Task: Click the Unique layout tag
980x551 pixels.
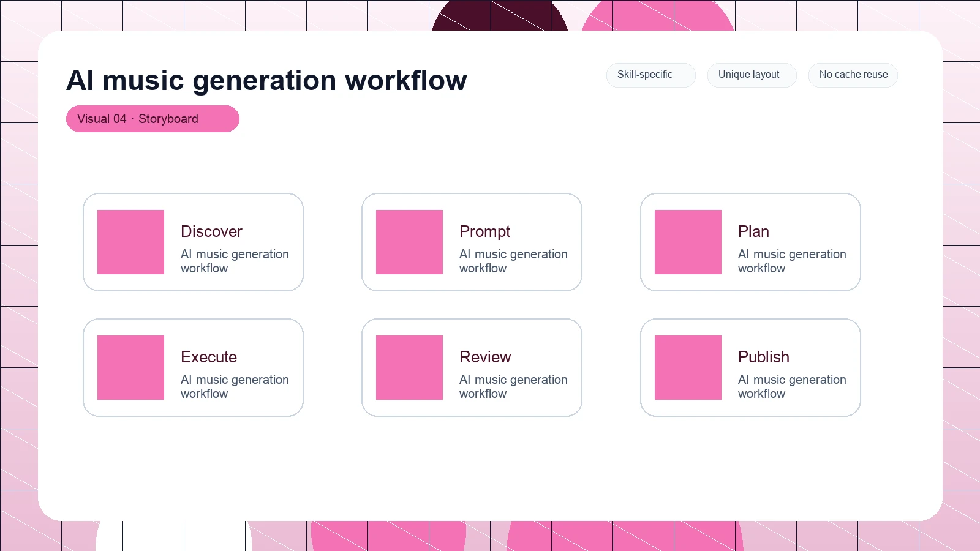Action: tap(752, 75)
